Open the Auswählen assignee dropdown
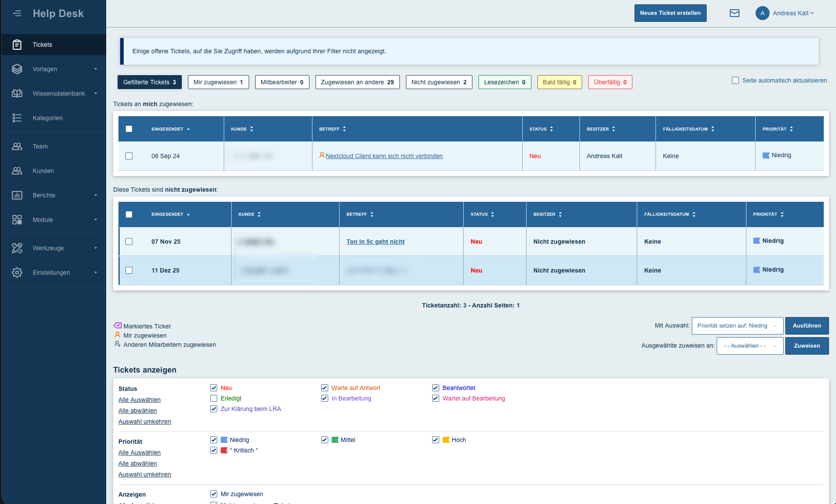This screenshot has height=504, width=836. pyautogui.click(x=749, y=346)
